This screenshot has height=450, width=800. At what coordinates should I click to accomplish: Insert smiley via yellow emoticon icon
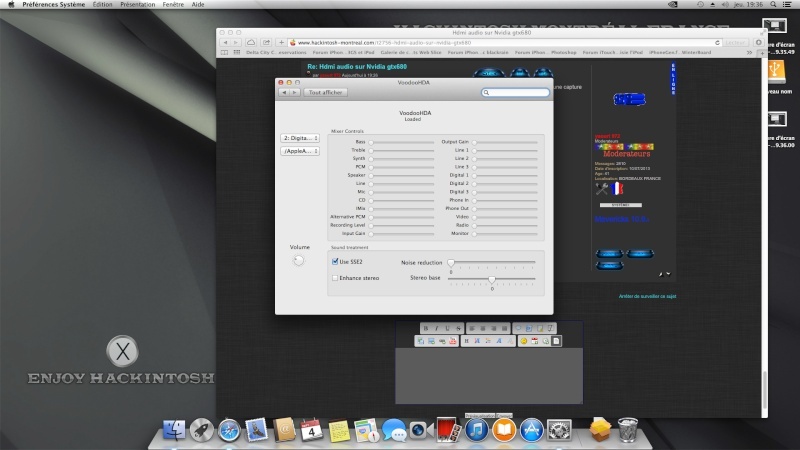[523, 341]
